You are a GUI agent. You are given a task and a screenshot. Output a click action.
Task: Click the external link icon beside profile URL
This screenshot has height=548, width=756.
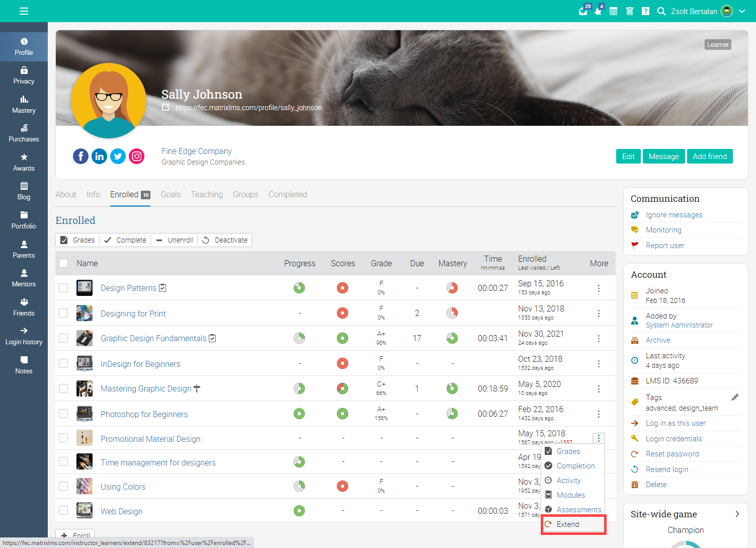[x=165, y=108]
